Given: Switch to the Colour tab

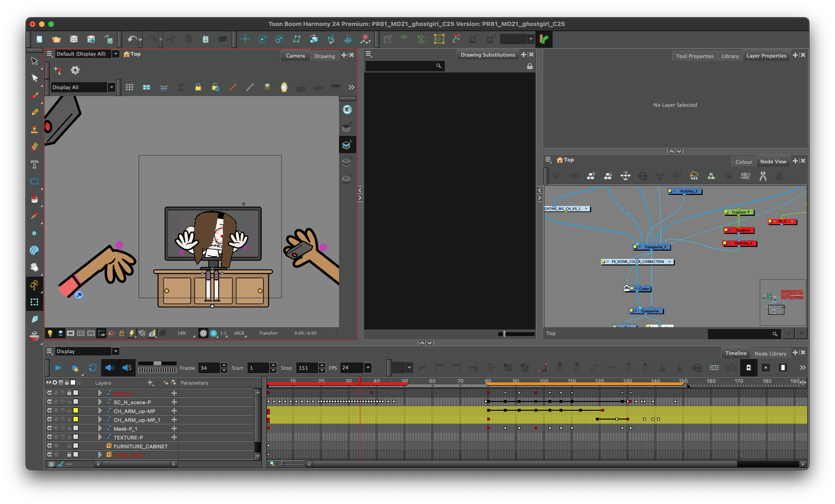Looking at the screenshot, I should pos(744,162).
